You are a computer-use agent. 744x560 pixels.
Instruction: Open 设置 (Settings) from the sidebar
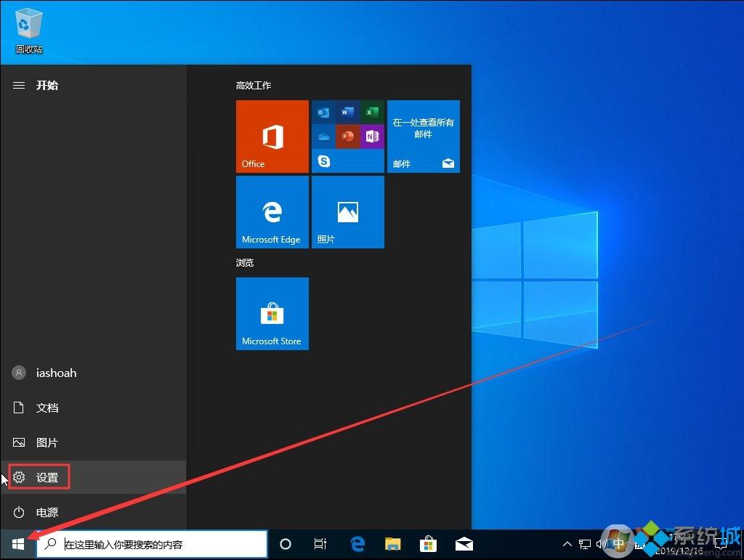(47, 477)
